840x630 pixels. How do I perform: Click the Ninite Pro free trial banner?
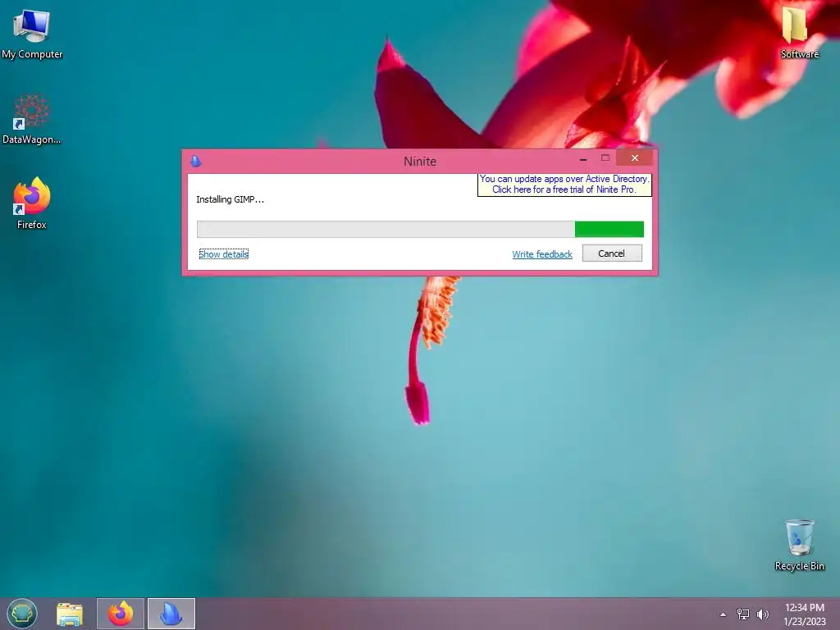564,185
